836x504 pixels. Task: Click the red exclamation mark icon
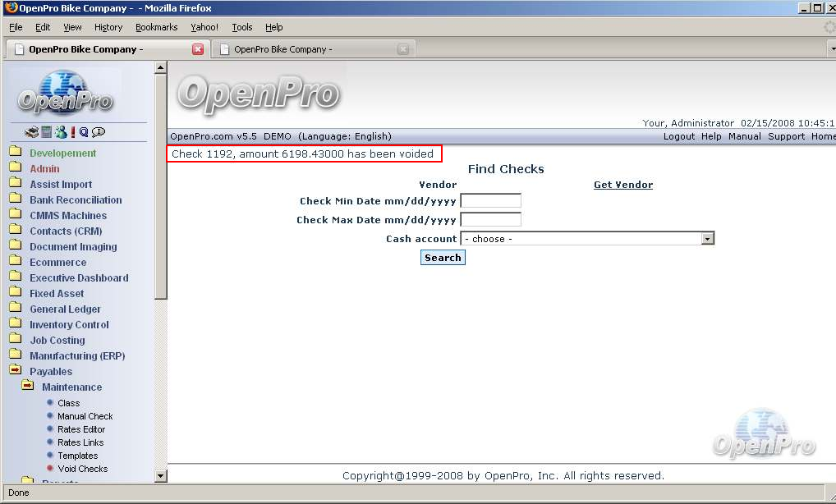(x=72, y=132)
